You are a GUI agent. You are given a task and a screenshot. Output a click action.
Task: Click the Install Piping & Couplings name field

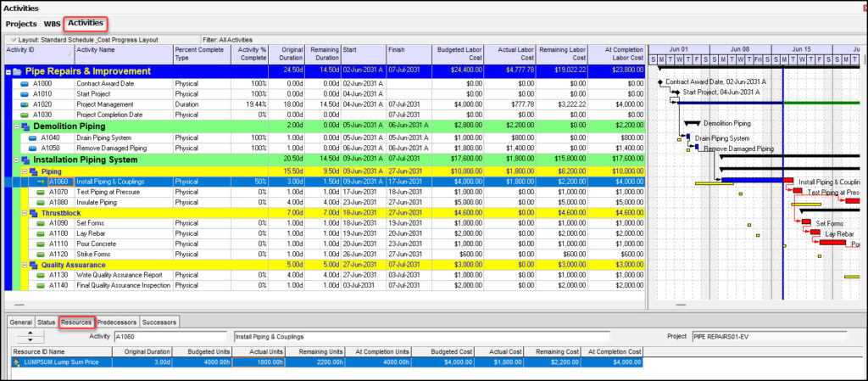(421, 337)
